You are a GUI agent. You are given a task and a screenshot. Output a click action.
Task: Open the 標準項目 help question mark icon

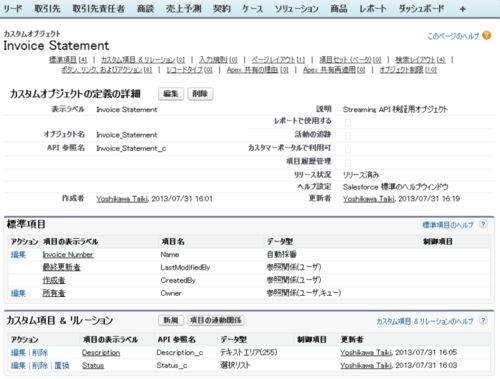pyautogui.click(x=483, y=224)
